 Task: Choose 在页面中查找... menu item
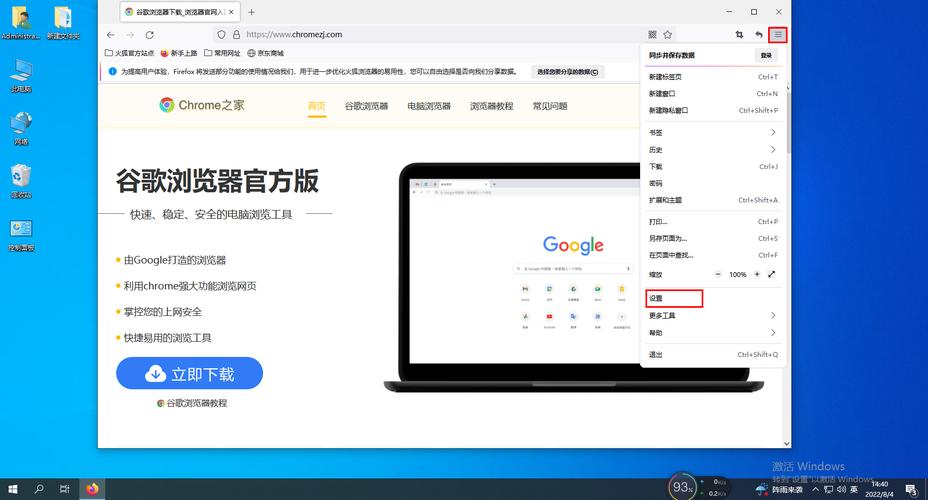pos(713,255)
